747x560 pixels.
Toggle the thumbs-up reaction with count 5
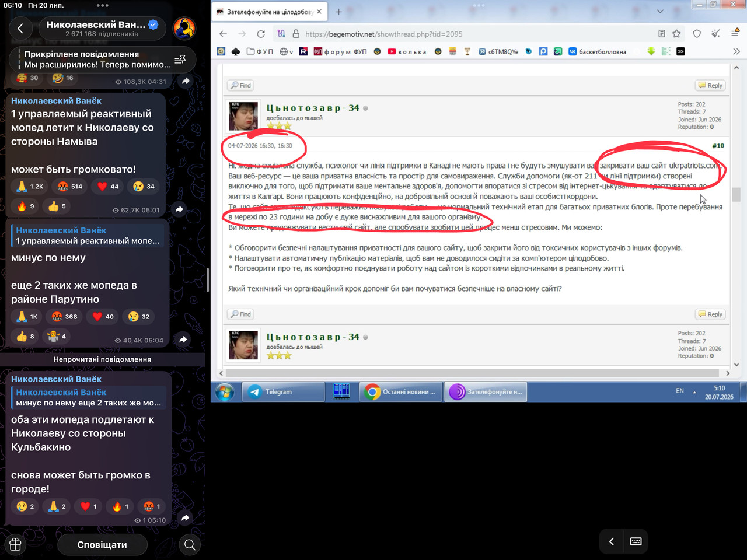[57, 206]
